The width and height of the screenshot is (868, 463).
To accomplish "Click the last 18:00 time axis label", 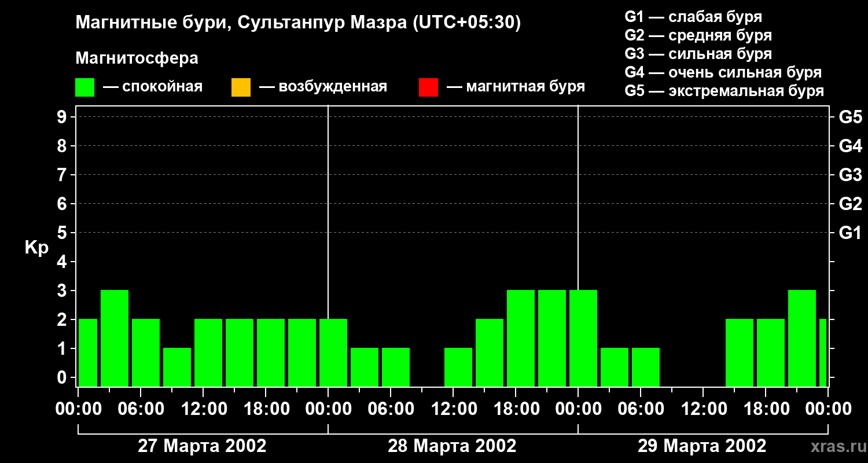I will click(x=765, y=409).
